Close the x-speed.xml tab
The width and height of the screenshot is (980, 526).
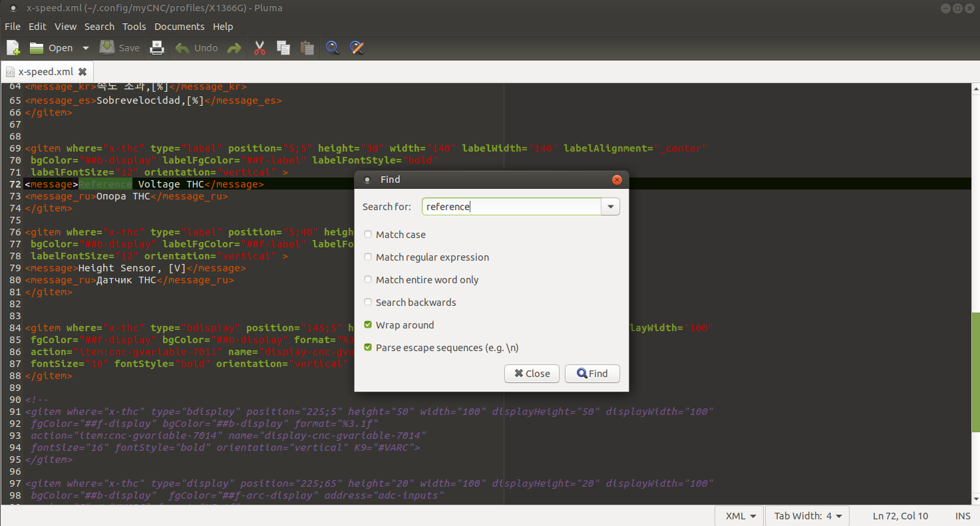click(x=82, y=72)
